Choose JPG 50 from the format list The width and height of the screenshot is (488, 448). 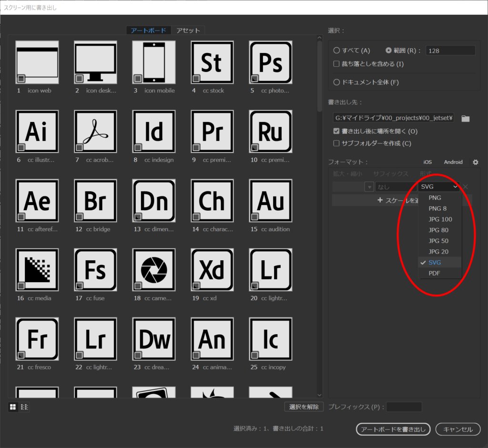click(440, 241)
